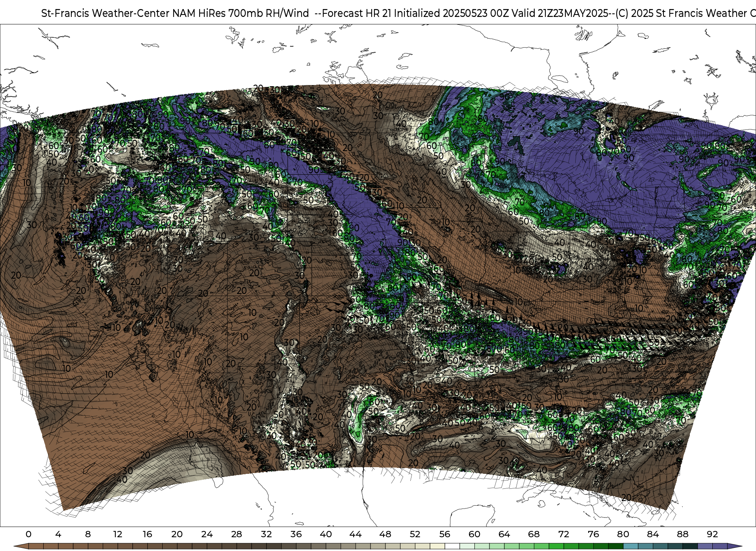This screenshot has height=551, width=756.
Task: Click the colorbar tick label 68
Action: tap(534, 534)
